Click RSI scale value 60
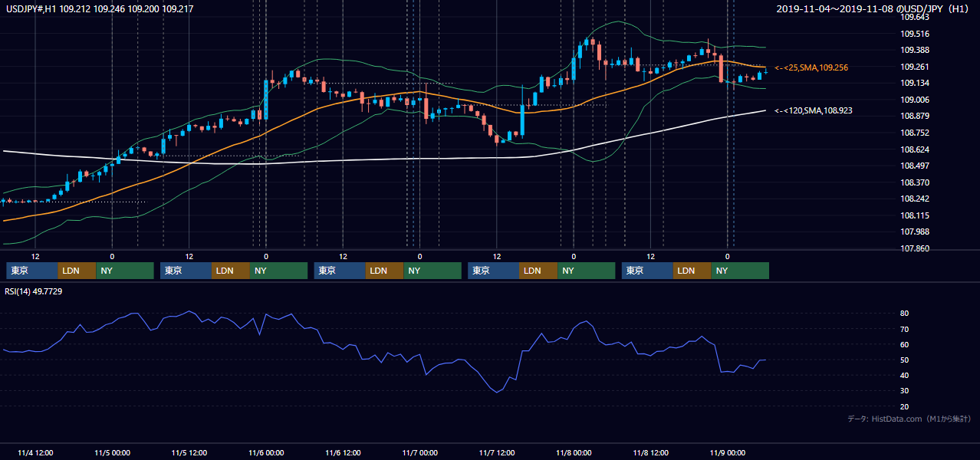Viewport: 980px width, 460px height. (x=904, y=344)
